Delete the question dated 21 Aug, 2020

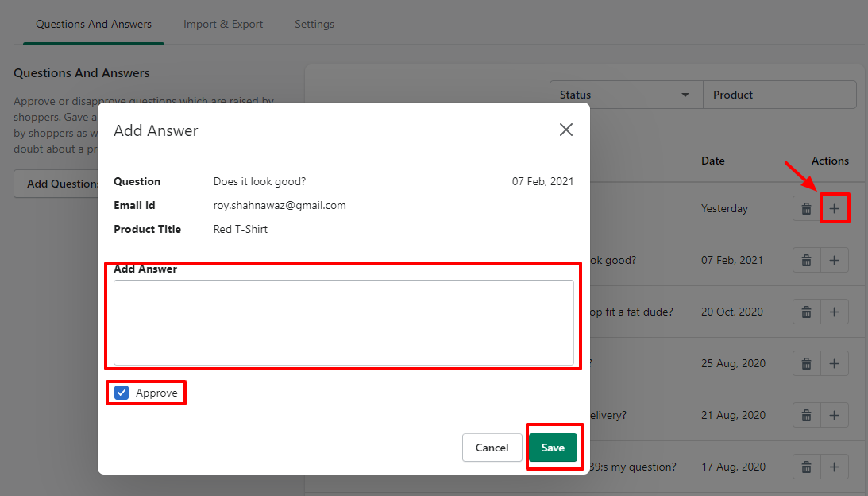(807, 415)
